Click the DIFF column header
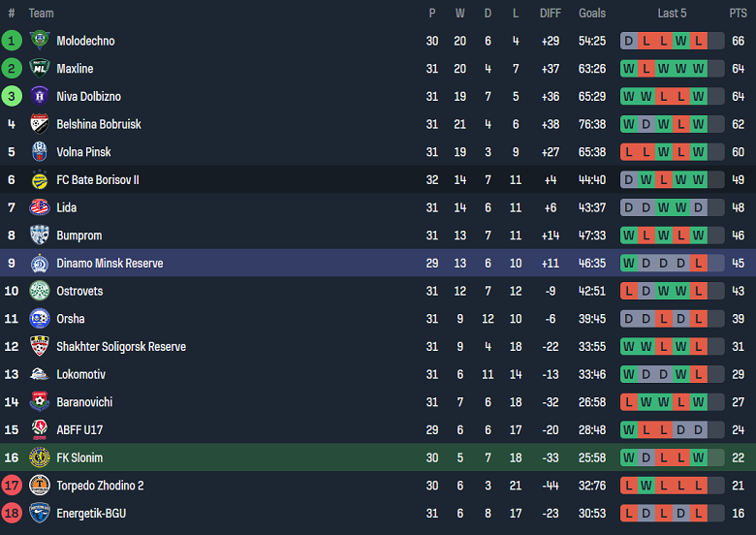 click(x=550, y=14)
